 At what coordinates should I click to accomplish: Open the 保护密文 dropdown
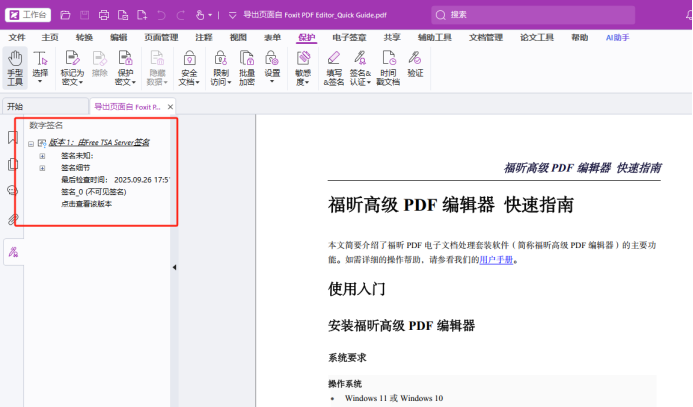coord(125,67)
